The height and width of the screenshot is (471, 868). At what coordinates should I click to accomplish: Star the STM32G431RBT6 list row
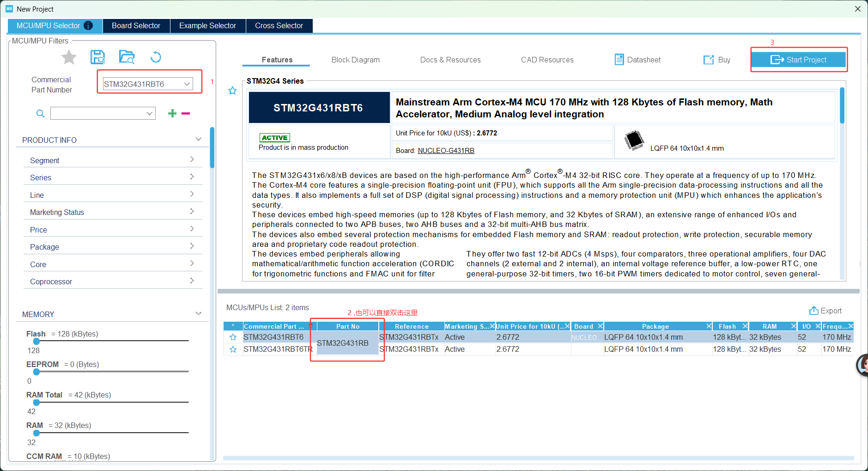click(233, 337)
